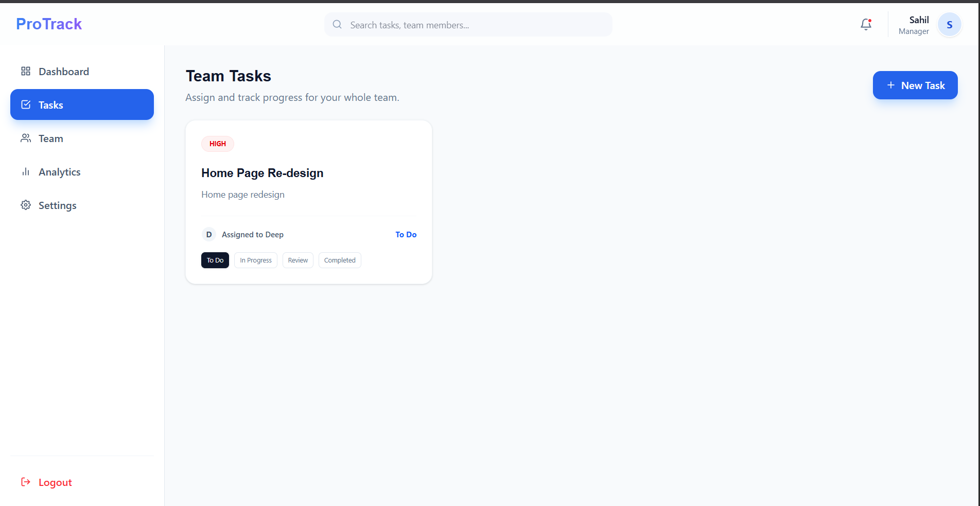The height and width of the screenshot is (506, 980).
Task: Click the Dashboard grid icon
Action: coord(26,71)
